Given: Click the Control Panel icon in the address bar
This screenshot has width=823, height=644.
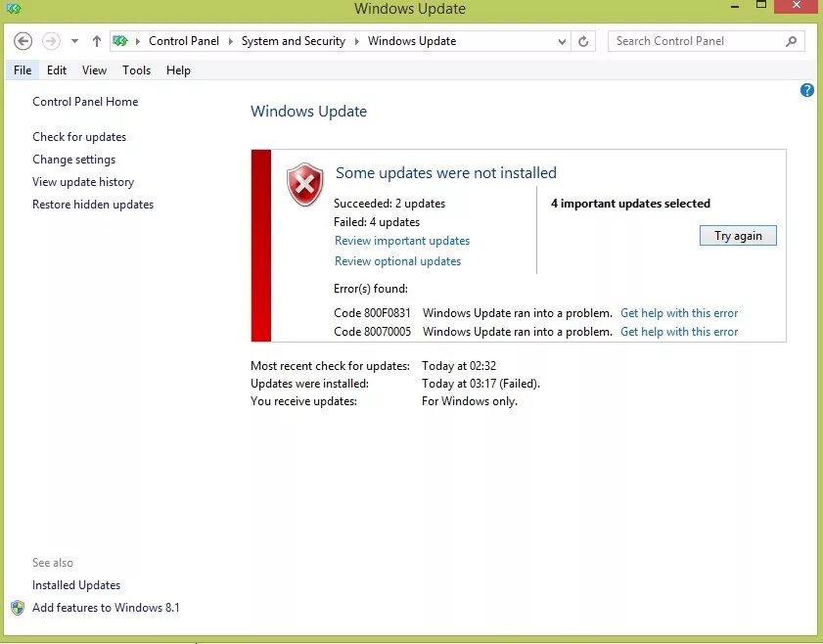Looking at the screenshot, I should pos(121,40).
